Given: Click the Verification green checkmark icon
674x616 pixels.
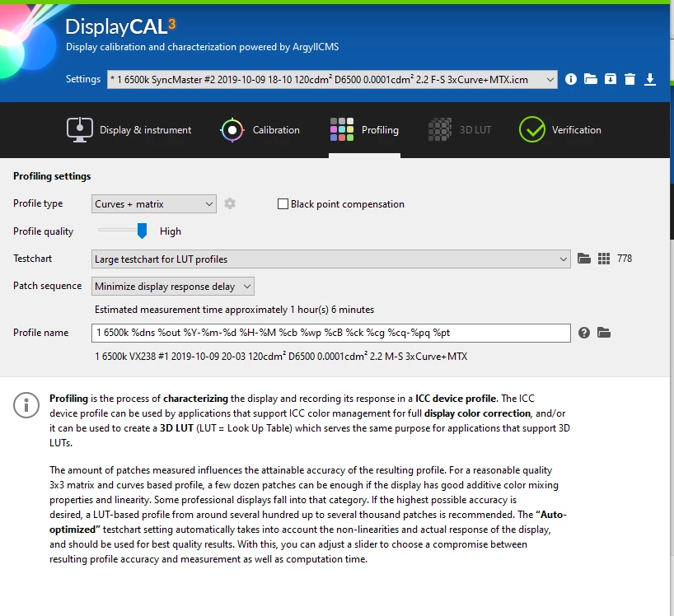Looking at the screenshot, I should pos(531,129).
